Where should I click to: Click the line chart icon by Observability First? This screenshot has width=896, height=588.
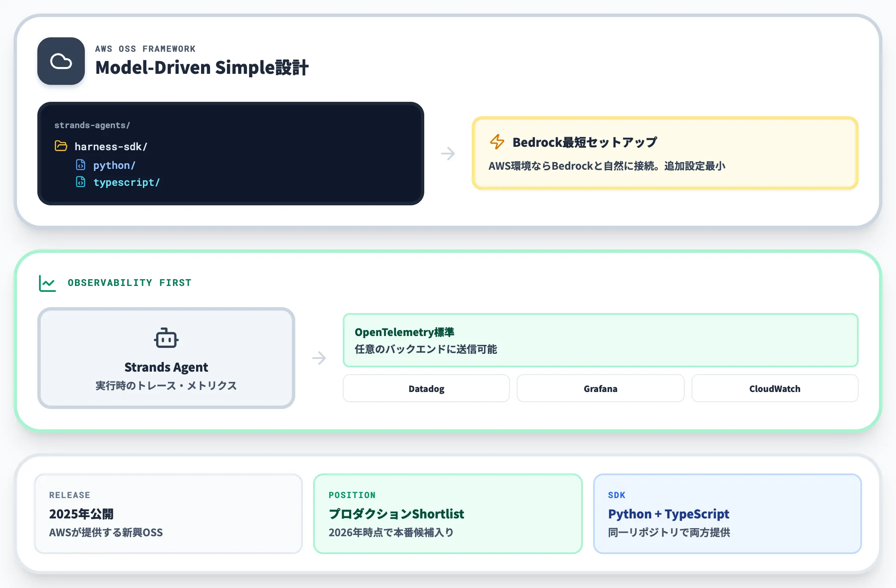tap(48, 283)
